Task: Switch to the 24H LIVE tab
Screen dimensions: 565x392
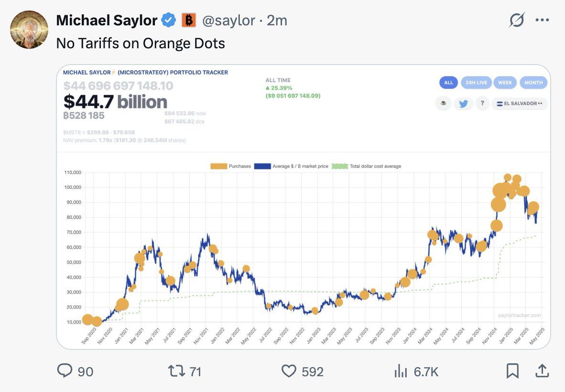Action: [476, 82]
